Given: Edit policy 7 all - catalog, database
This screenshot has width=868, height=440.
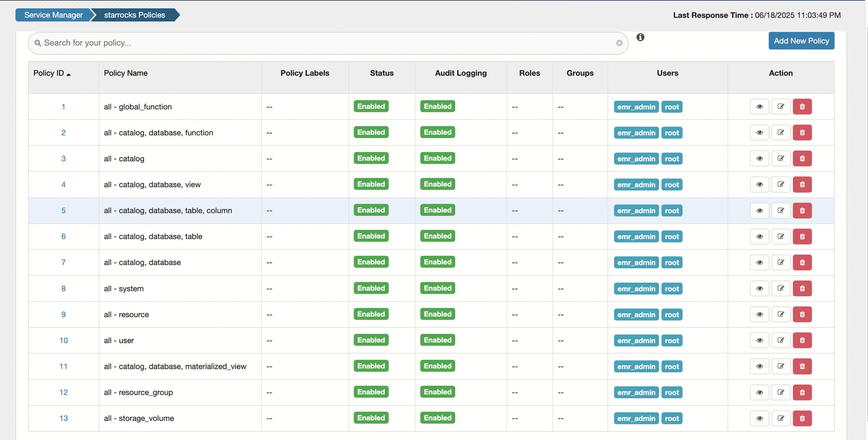Looking at the screenshot, I should 781,262.
